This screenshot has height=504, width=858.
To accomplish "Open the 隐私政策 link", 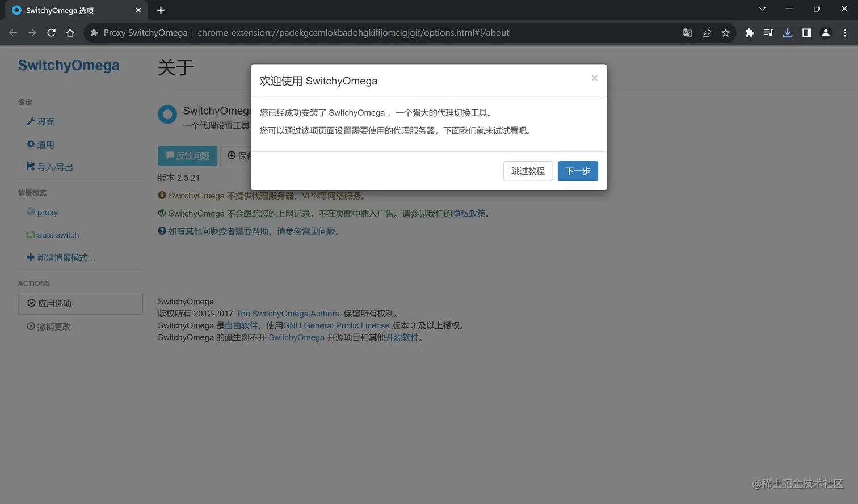I will (x=469, y=214).
